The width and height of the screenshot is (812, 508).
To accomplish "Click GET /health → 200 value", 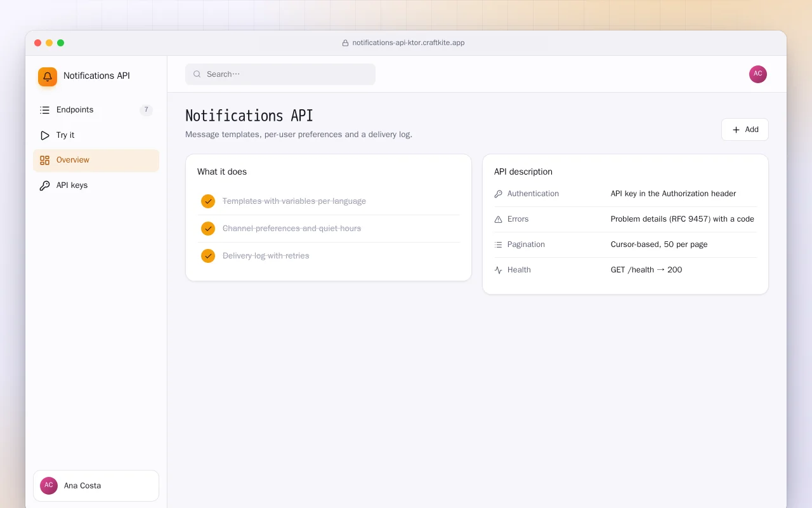I will (x=646, y=270).
